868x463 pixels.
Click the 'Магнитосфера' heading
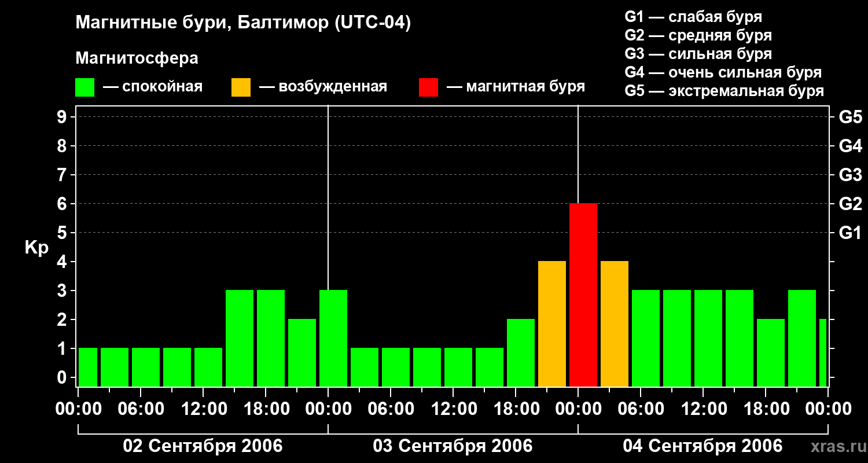click(137, 58)
